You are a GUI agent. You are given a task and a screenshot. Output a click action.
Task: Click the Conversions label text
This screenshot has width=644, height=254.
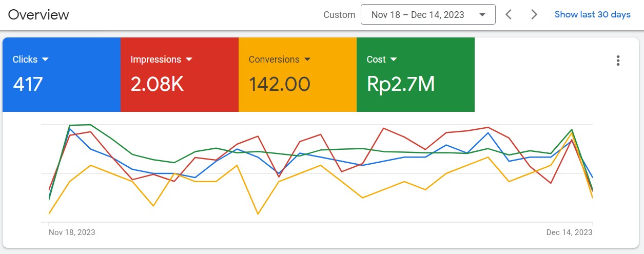[x=274, y=60]
